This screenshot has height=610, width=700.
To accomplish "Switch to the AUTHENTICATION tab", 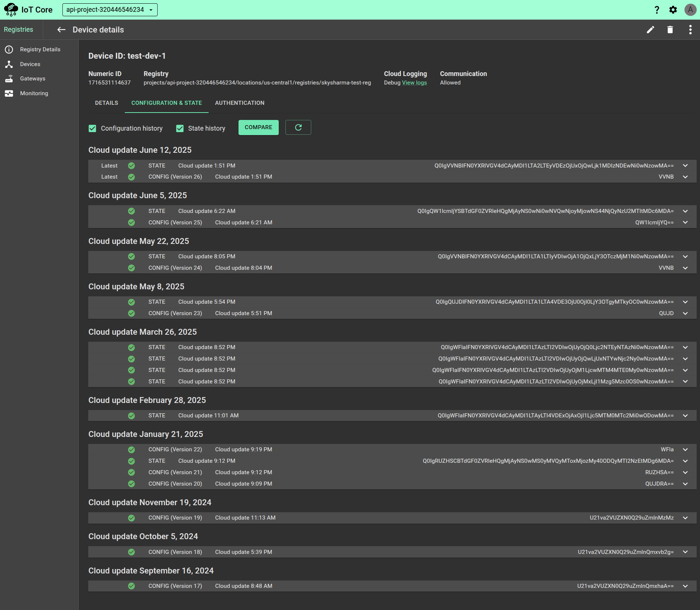I will [240, 103].
